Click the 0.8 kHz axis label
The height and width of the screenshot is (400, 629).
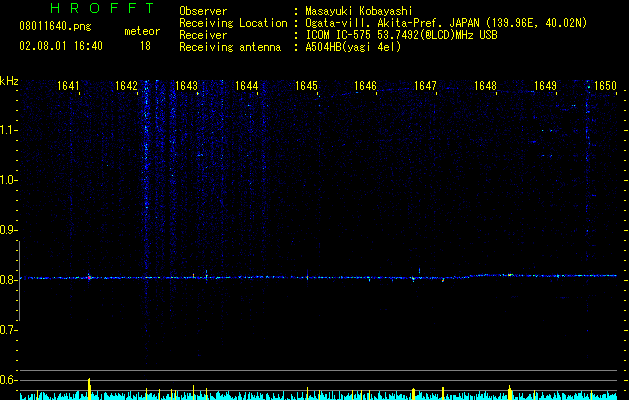click(8, 280)
